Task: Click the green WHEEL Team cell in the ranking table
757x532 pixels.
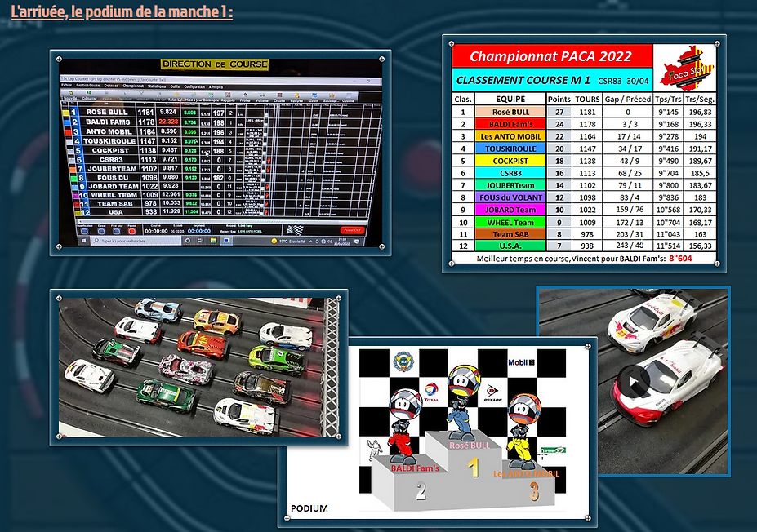Action: pos(510,223)
